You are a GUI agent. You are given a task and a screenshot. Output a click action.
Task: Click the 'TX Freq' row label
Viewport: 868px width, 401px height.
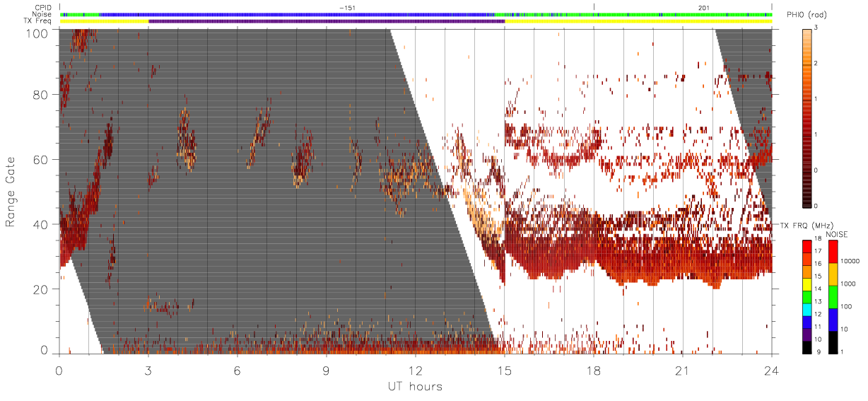tap(38, 21)
